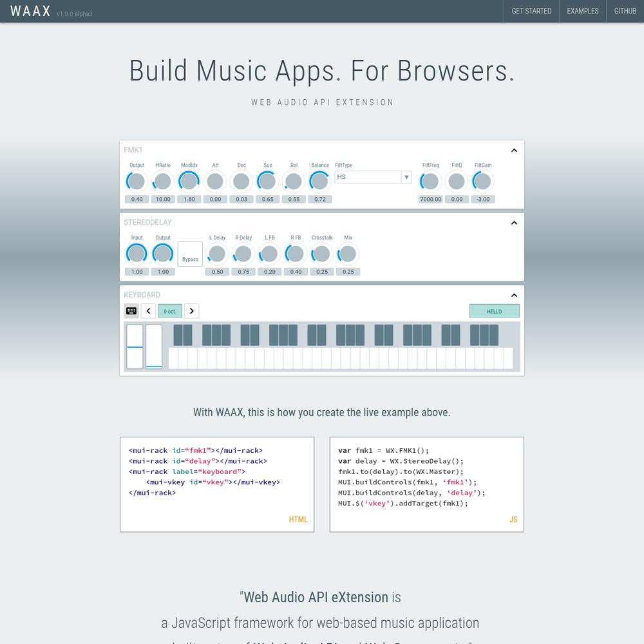Viewport: 644px width, 644px height.
Task: Click the HRatio knob
Action: (163, 181)
